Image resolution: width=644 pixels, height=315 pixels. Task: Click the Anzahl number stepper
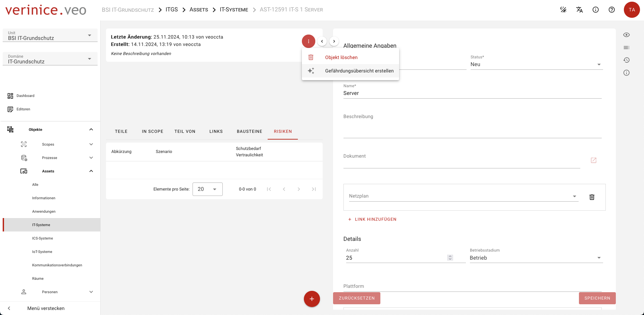coord(450,258)
